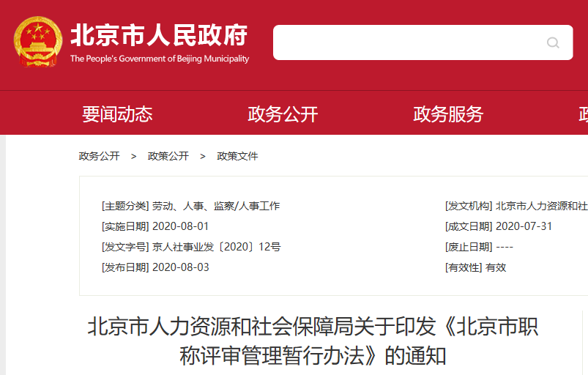This screenshot has width=588, height=375.
Task: Click the 废止日期 field
Action: pyautogui.click(x=504, y=247)
